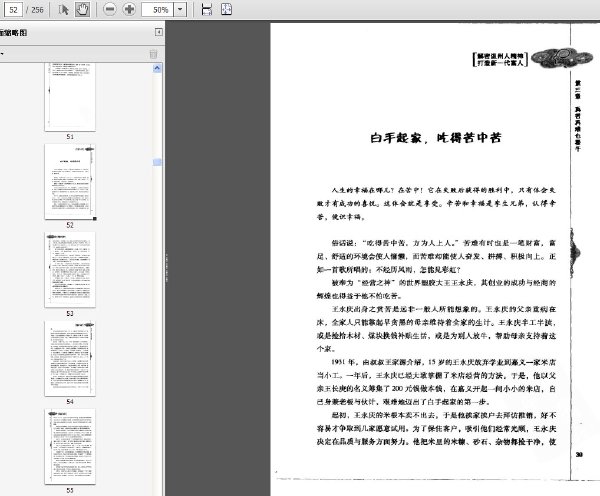
Task: Click the thumbnail scrollbar up arrow
Action: click(157, 69)
